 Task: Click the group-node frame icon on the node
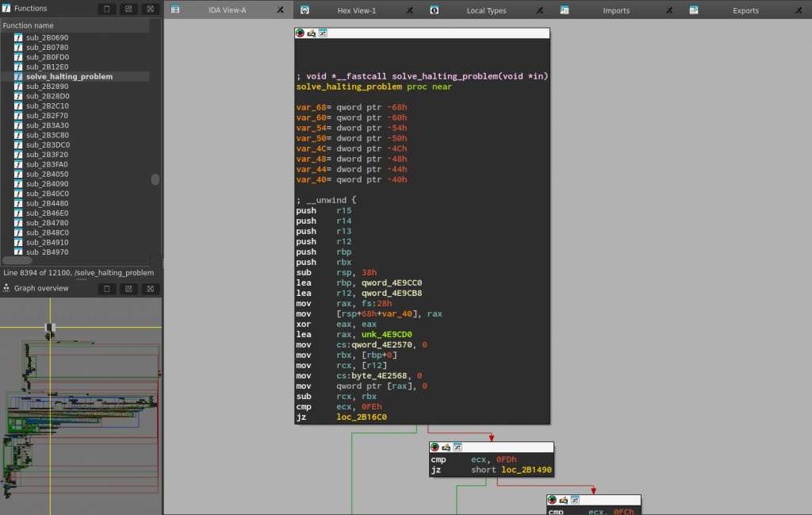[323, 33]
